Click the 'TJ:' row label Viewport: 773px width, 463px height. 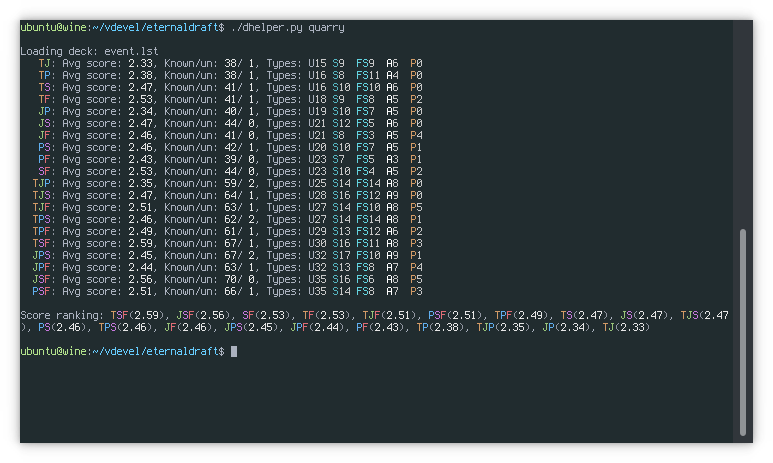(x=47, y=64)
